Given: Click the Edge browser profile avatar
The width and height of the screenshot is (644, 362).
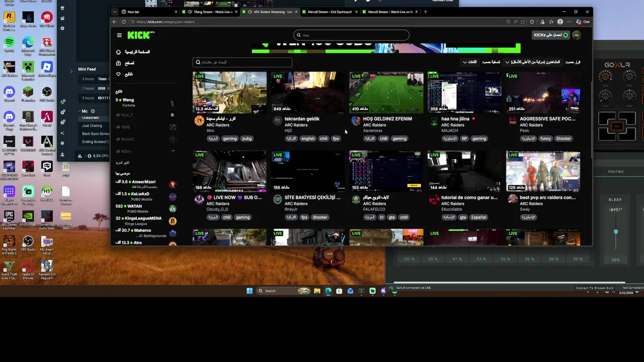Looking at the screenshot, I should (x=560, y=22).
